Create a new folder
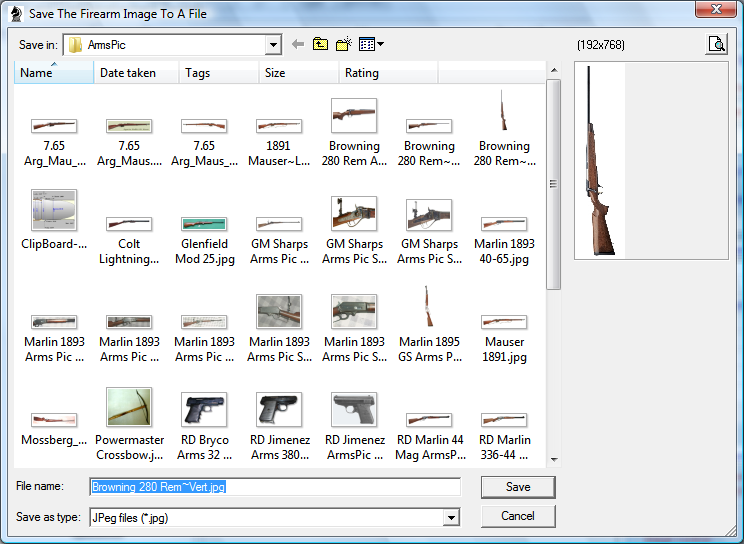 (344, 44)
